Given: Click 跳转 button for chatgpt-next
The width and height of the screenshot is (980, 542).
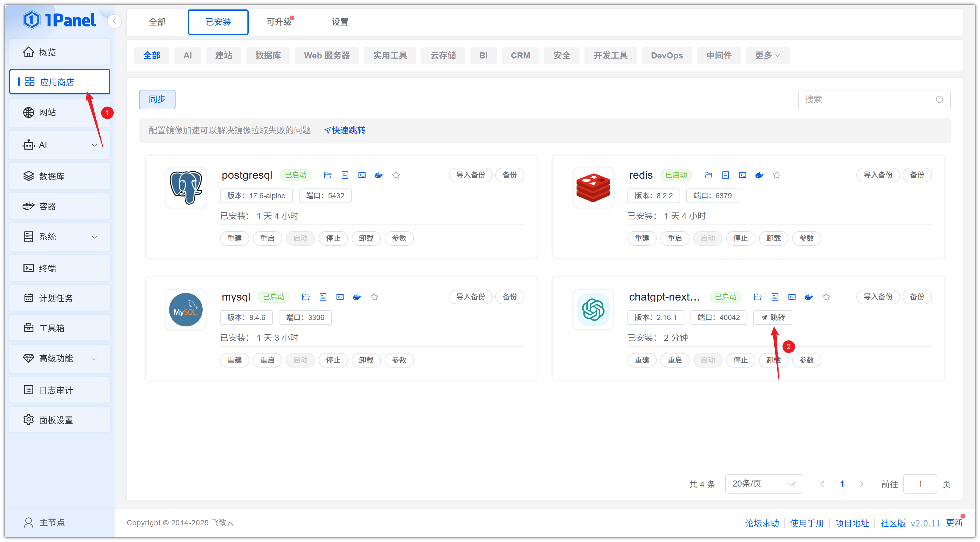Looking at the screenshot, I should pyautogui.click(x=772, y=317).
